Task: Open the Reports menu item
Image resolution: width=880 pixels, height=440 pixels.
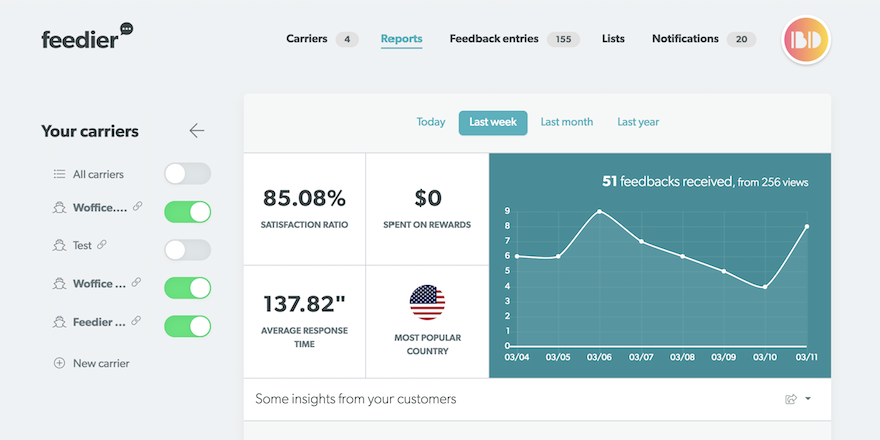Action: [x=401, y=39]
